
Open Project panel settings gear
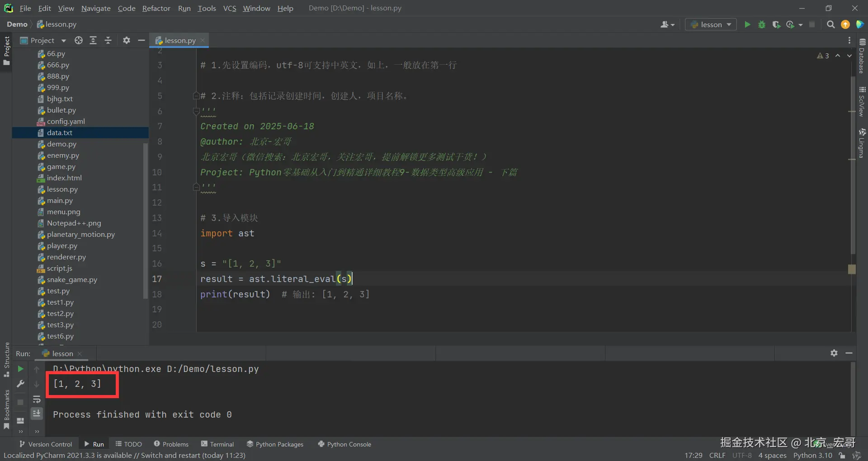coord(127,40)
